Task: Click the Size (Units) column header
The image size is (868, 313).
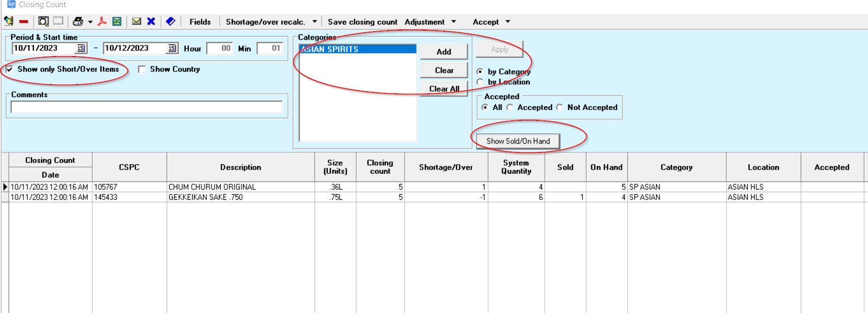Action: (x=335, y=167)
